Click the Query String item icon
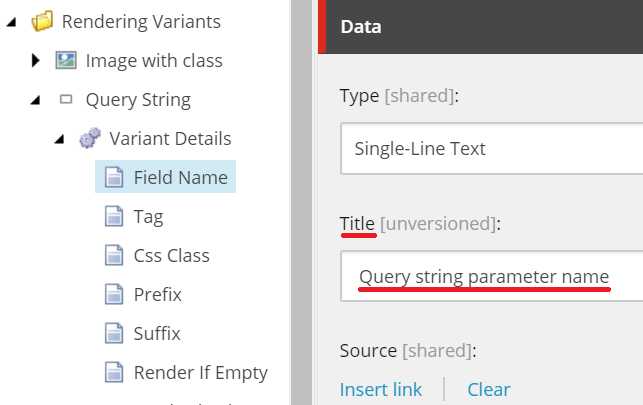 (66, 99)
